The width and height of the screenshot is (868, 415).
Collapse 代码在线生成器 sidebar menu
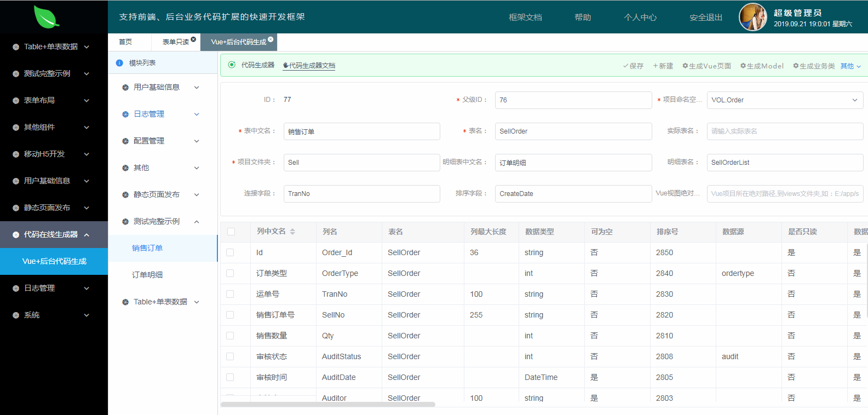point(54,235)
